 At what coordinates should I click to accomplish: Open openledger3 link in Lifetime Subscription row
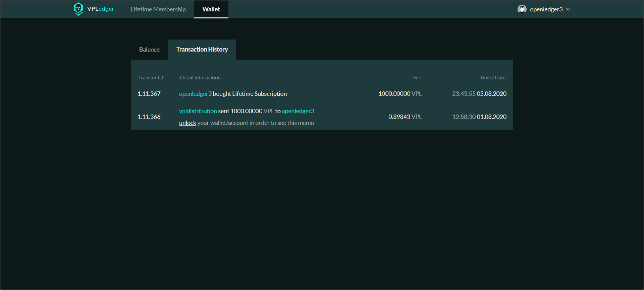[x=195, y=94]
